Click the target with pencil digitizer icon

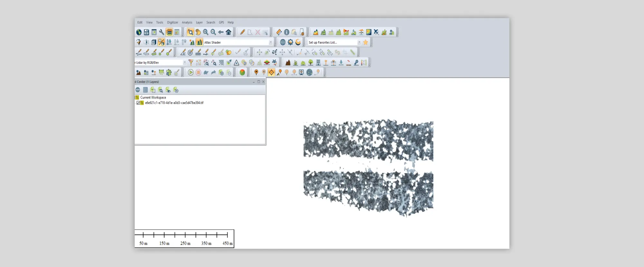click(191, 52)
